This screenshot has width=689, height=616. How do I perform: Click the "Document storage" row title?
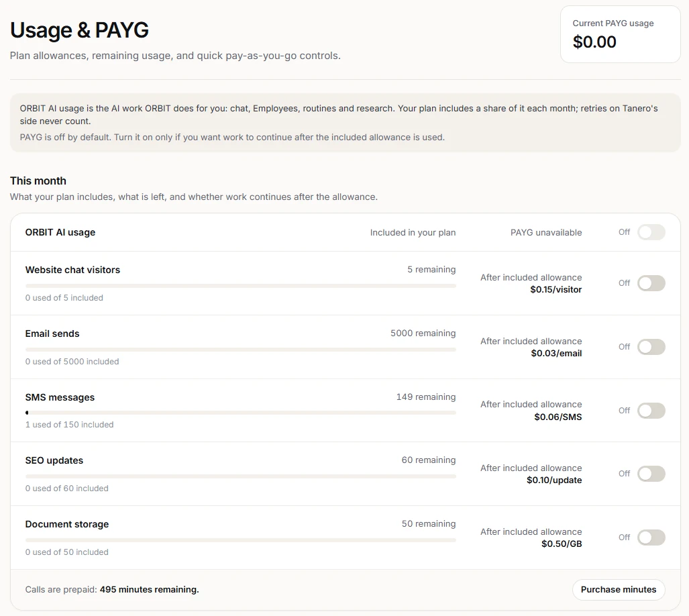(x=67, y=524)
